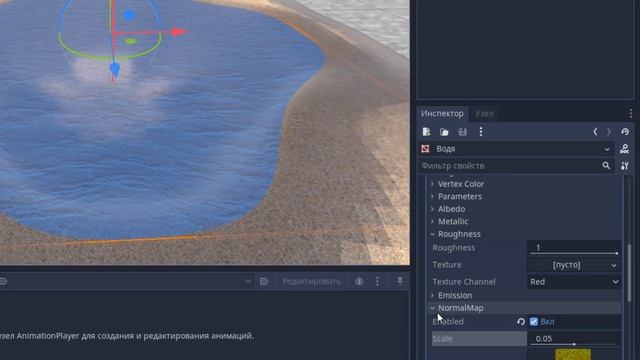
Task: Adjust the NormalMap Scale 0.05 slider
Action: pyautogui.click(x=573, y=344)
